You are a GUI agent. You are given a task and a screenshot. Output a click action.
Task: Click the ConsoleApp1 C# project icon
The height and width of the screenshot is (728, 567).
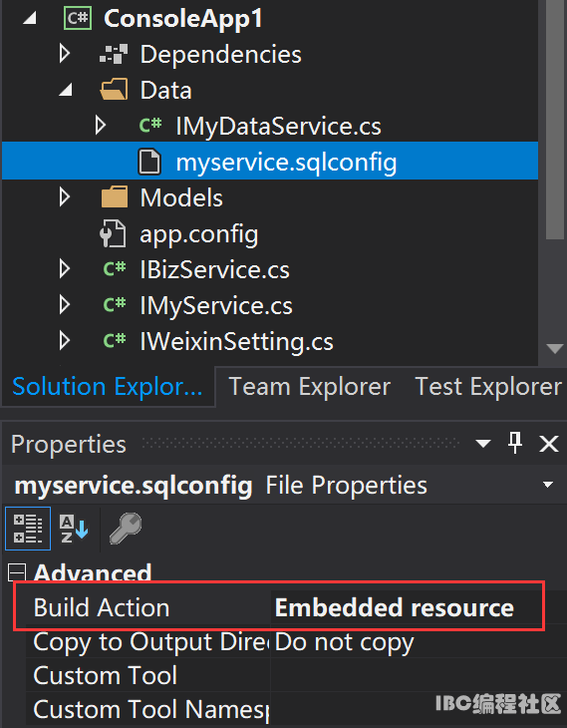78,18
